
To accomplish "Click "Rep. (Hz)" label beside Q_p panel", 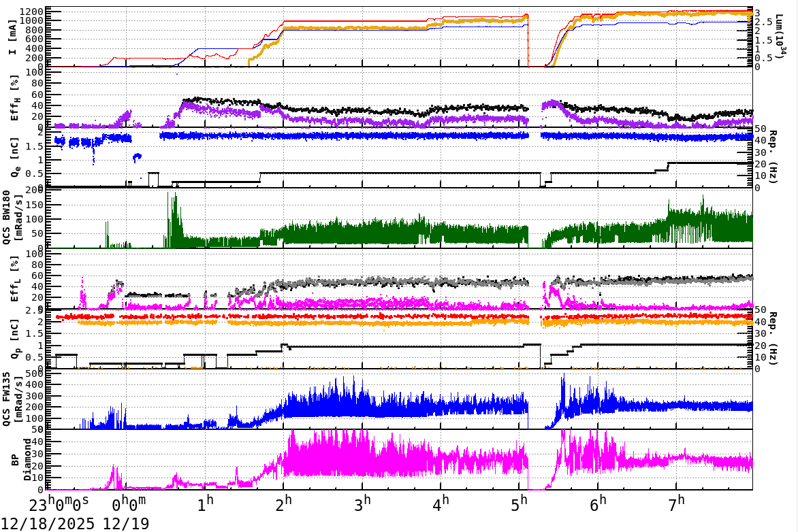I will [x=773, y=338].
